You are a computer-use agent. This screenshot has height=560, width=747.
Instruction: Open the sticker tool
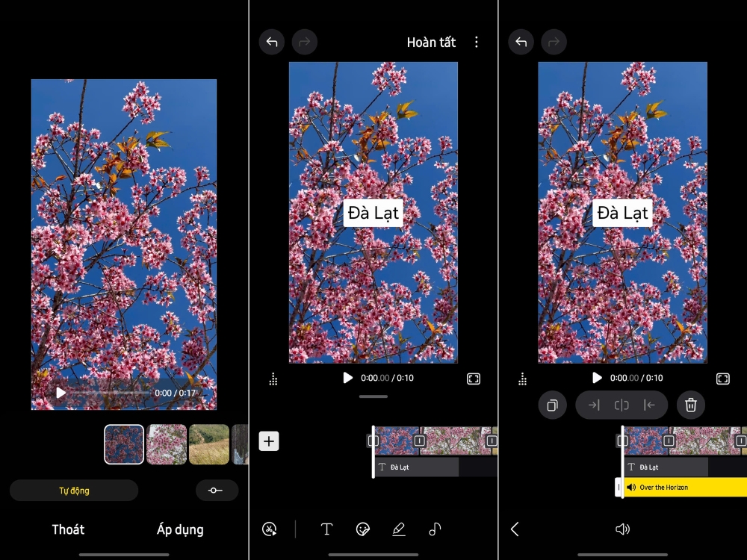pos(363,529)
